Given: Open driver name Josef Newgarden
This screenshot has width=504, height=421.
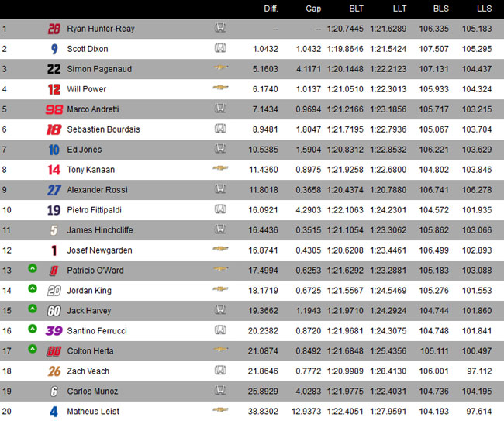Looking at the screenshot, I should pyautogui.click(x=100, y=250).
